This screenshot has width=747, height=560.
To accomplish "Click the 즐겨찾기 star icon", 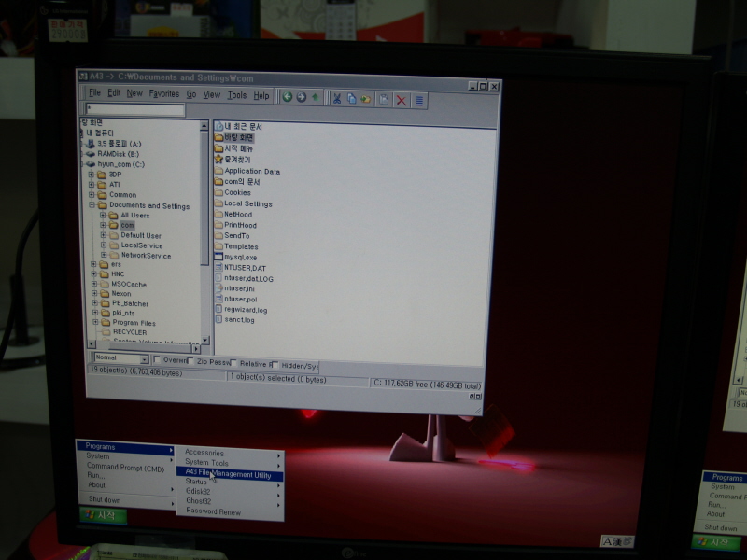I will coord(218,160).
